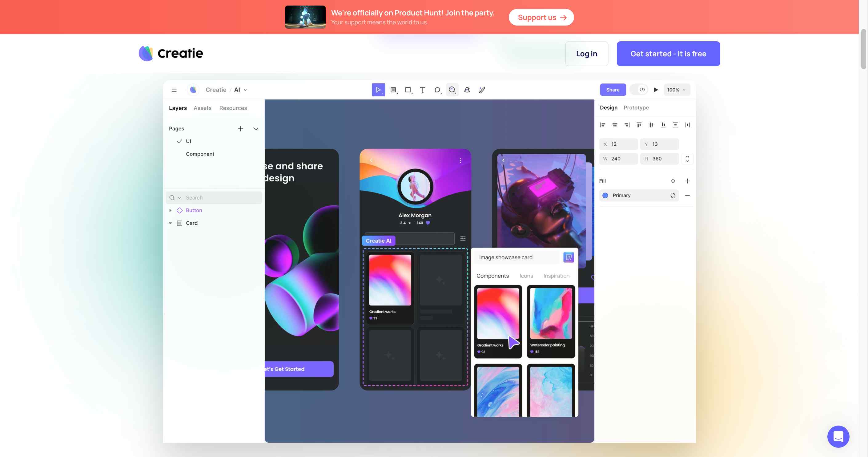Add a new fill with plus icon
The width and height of the screenshot is (868, 457).
pyautogui.click(x=687, y=181)
